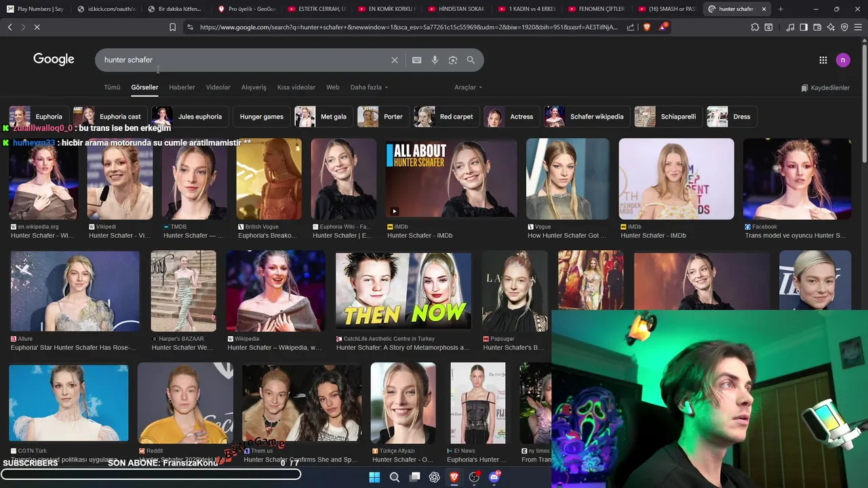Open Brave Shields lion icon
The image size is (868, 488).
(647, 27)
